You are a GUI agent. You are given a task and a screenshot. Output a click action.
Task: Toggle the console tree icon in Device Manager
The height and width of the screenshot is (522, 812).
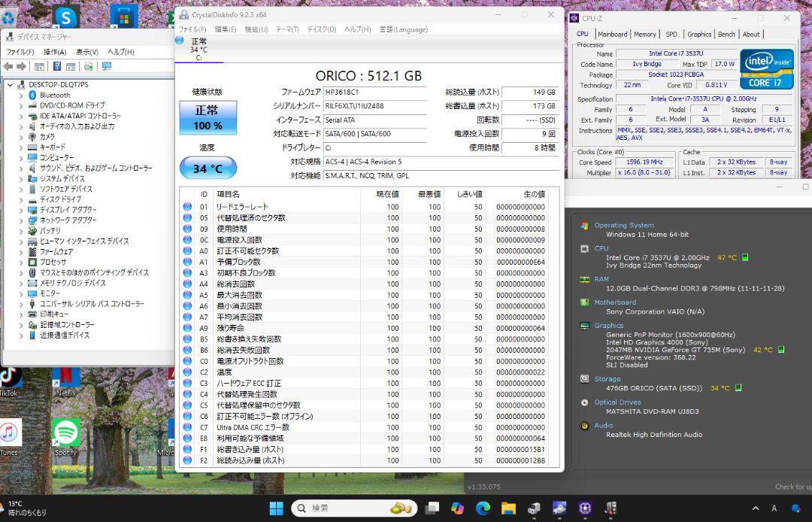click(39, 66)
